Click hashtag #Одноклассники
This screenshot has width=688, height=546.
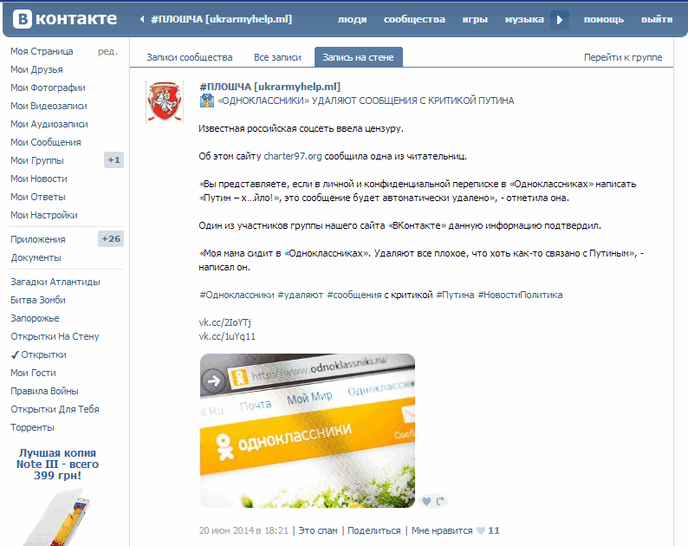pos(237,295)
